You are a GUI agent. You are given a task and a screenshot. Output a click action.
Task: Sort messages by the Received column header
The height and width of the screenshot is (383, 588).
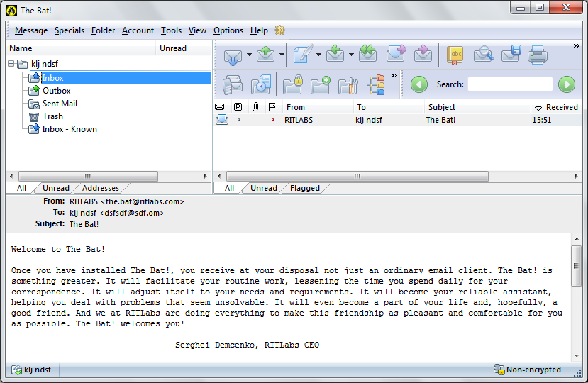561,107
